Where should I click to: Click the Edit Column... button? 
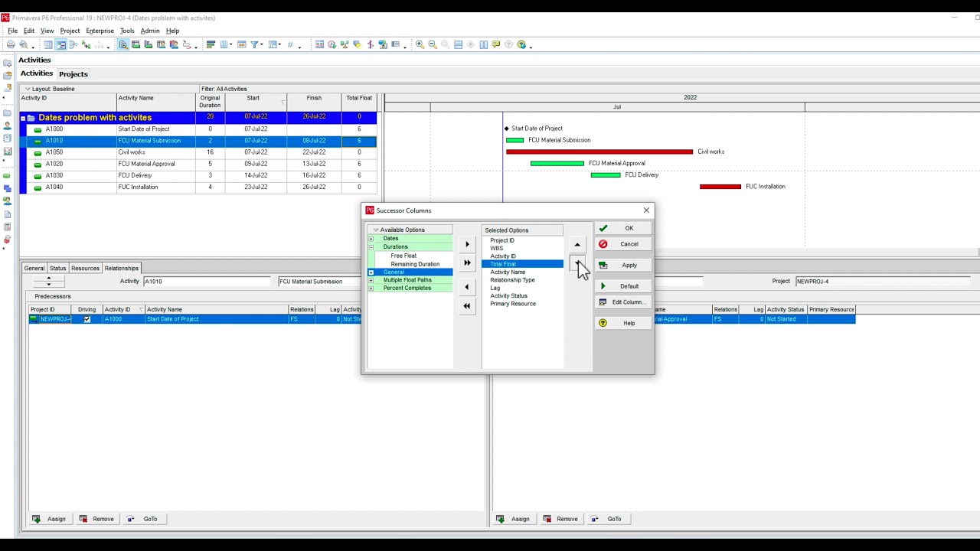[x=623, y=302]
